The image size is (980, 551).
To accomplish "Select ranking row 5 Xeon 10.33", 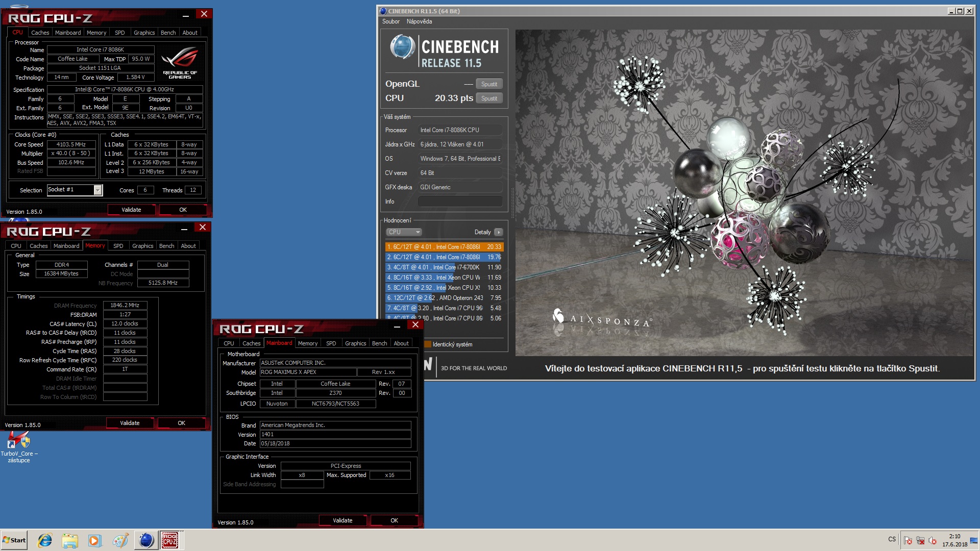I will [444, 288].
